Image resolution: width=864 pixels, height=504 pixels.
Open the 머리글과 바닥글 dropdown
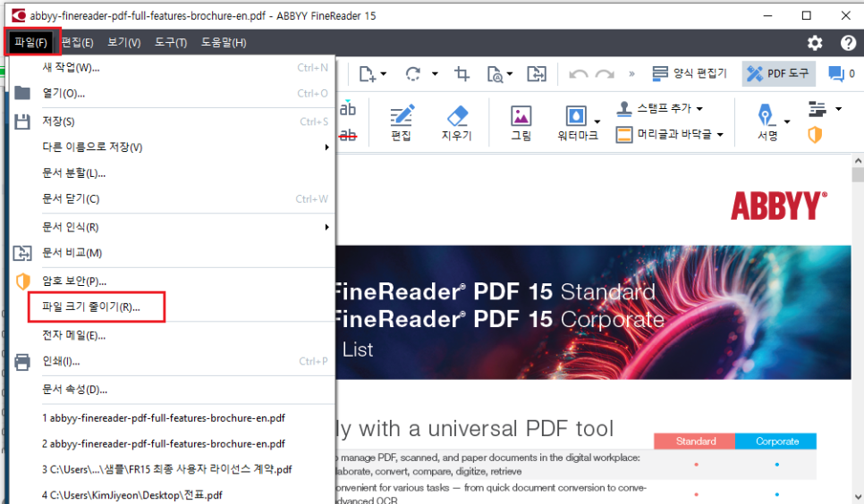pyautogui.click(x=670, y=134)
